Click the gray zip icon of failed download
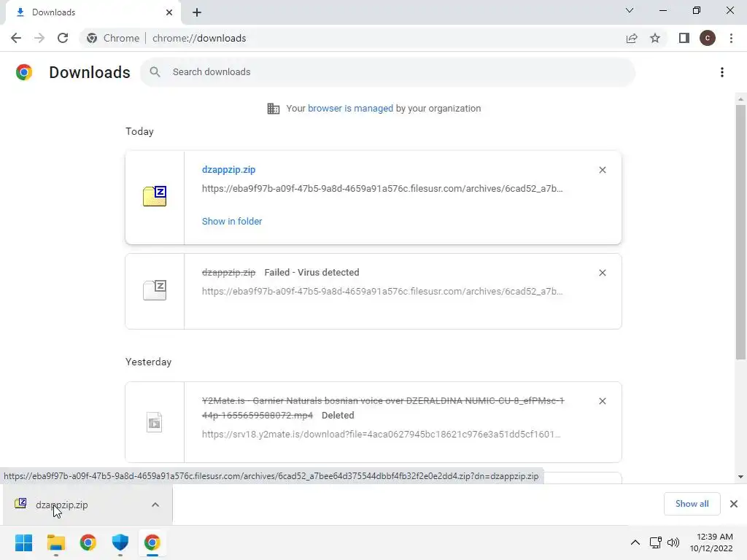This screenshot has height=560, width=747. [155, 289]
